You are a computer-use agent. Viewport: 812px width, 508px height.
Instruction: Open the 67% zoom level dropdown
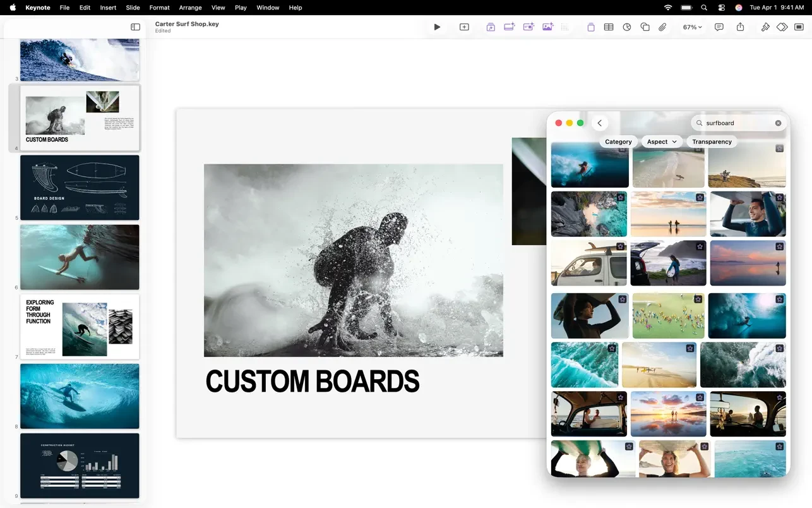pos(692,27)
